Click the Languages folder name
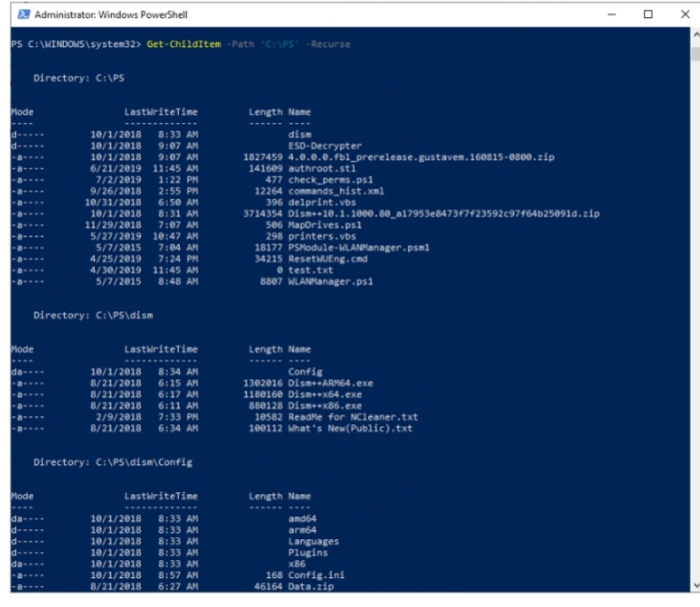This screenshot has height=607, width=700. [314, 541]
